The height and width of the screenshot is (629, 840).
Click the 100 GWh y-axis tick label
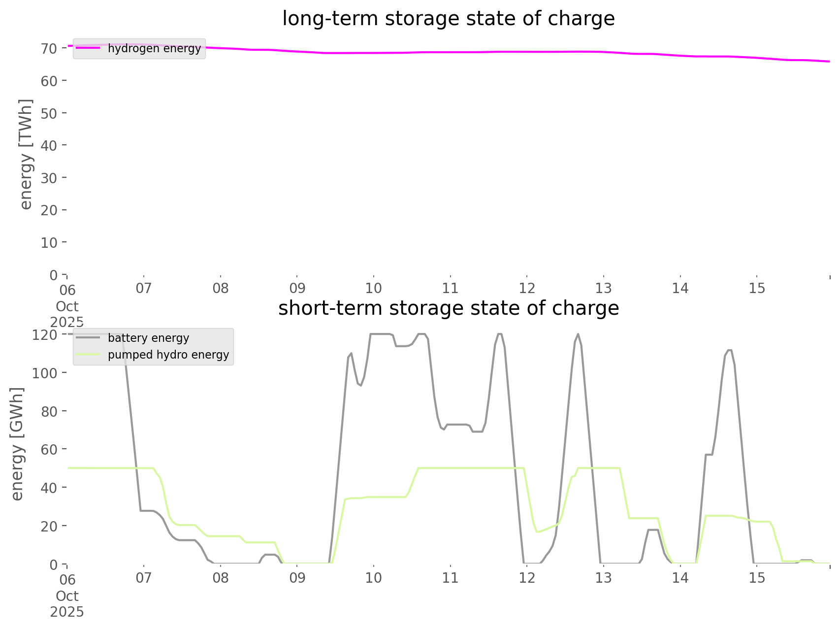tap(45, 373)
